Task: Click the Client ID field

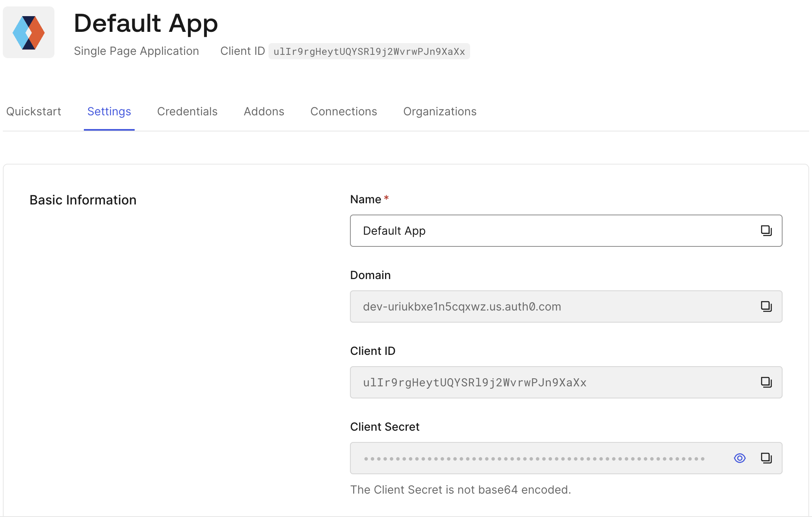Action: tap(524, 382)
